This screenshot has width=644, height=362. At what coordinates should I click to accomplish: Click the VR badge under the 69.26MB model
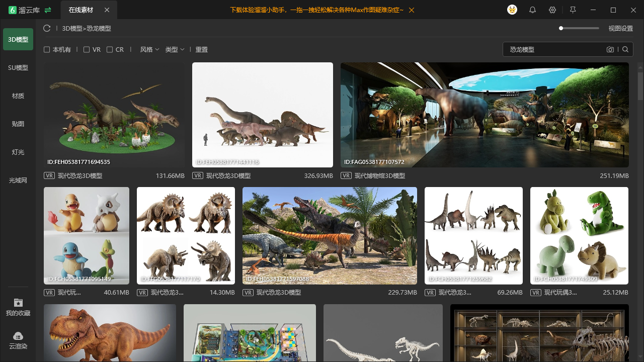tap(430, 292)
